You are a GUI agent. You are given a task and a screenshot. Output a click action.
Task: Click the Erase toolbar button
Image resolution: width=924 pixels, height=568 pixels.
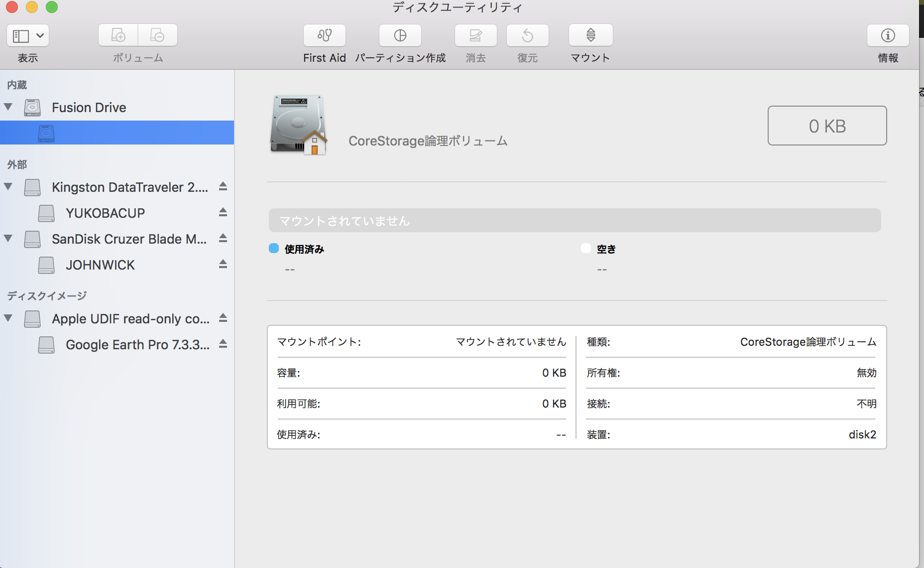tap(475, 35)
